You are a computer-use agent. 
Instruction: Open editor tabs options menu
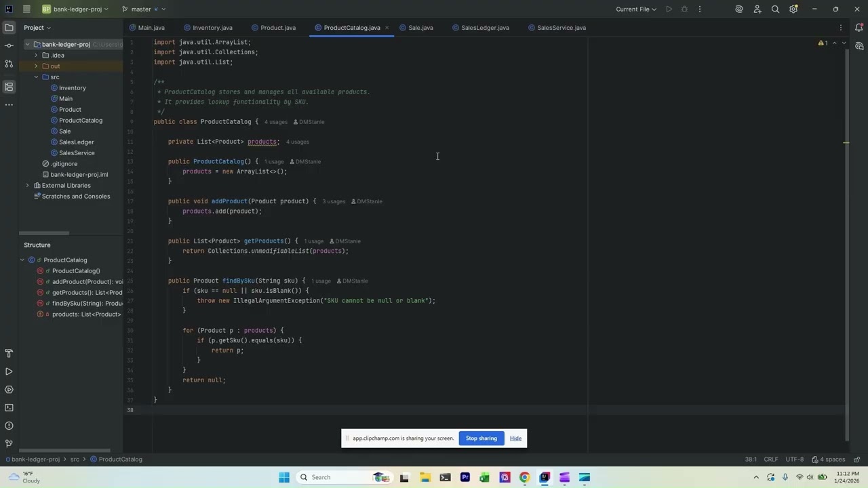pos(841,28)
